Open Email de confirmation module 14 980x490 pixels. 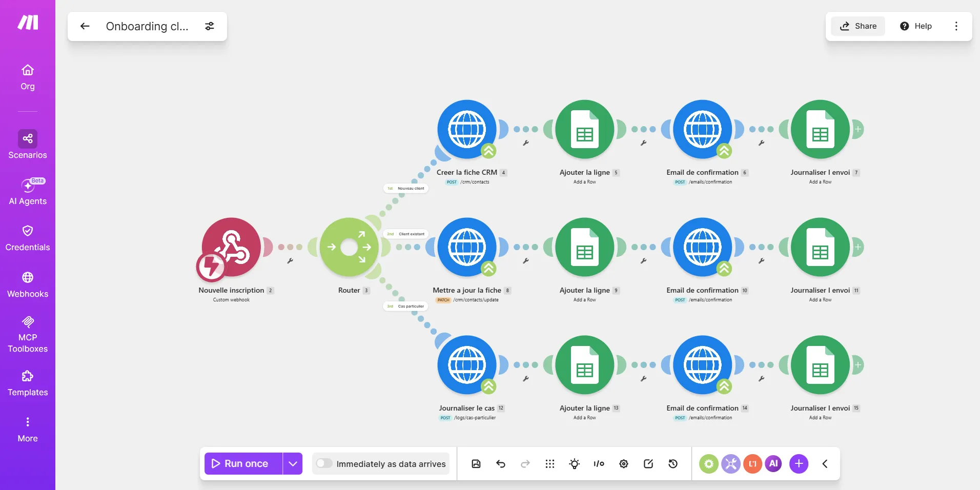pyautogui.click(x=703, y=365)
